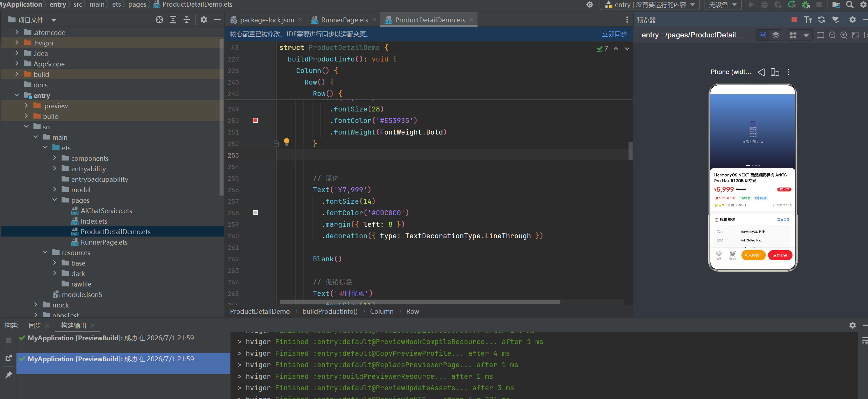Toggle the breakpoint marker at line 250
This screenshot has width=868, height=399.
pyautogui.click(x=255, y=121)
